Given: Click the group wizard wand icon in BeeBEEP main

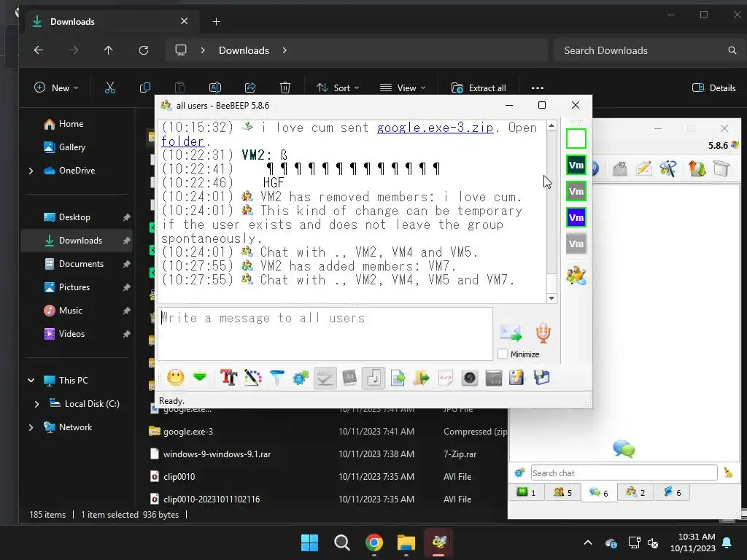Looking at the screenshot, I should pos(668,168).
